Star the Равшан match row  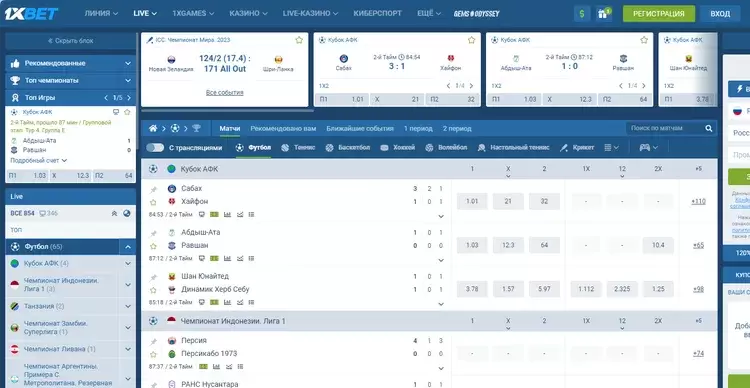click(153, 246)
